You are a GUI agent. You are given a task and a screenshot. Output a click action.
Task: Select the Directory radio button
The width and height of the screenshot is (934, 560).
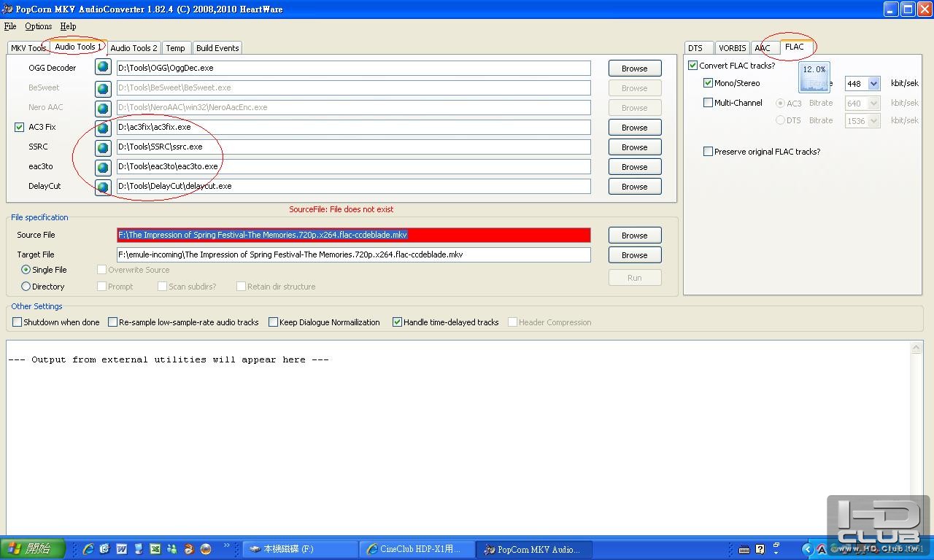(26, 287)
